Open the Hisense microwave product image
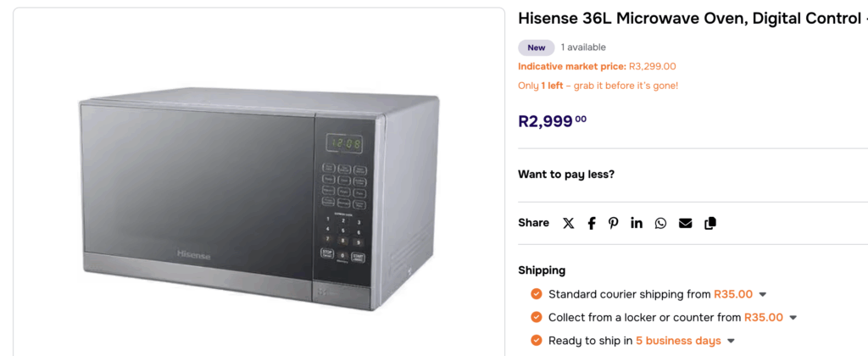 tap(259, 199)
